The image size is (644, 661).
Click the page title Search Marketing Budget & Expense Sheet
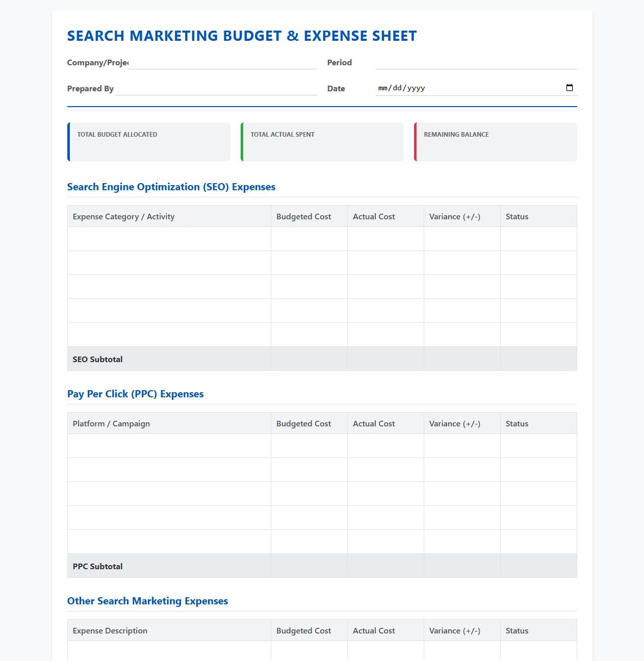242,36
